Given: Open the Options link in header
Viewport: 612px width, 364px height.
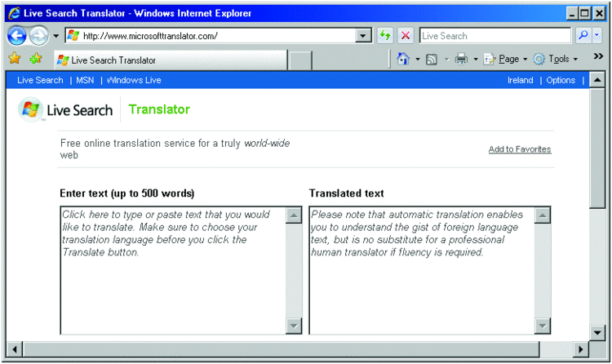Looking at the screenshot, I should click(561, 80).
